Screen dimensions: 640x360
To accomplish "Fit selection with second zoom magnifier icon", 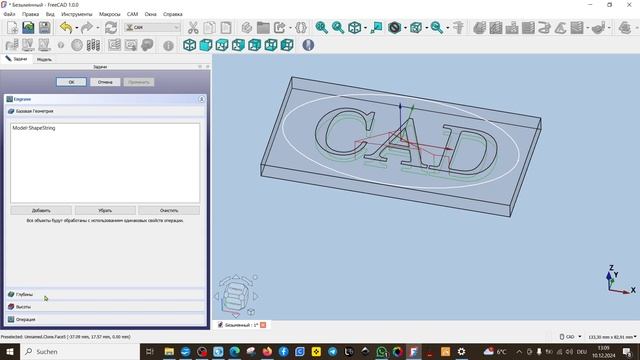I will tap(338, 27).
